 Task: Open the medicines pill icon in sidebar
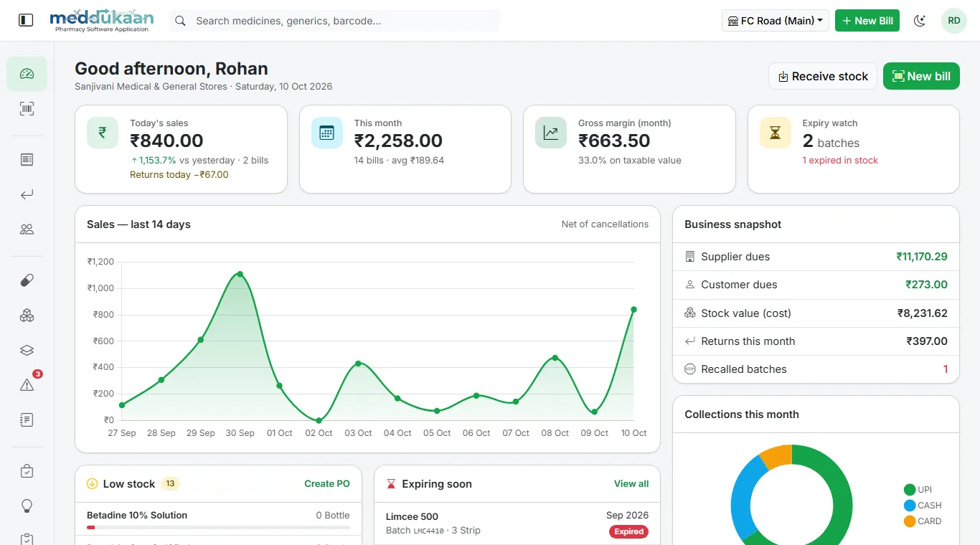pos(27,280)
